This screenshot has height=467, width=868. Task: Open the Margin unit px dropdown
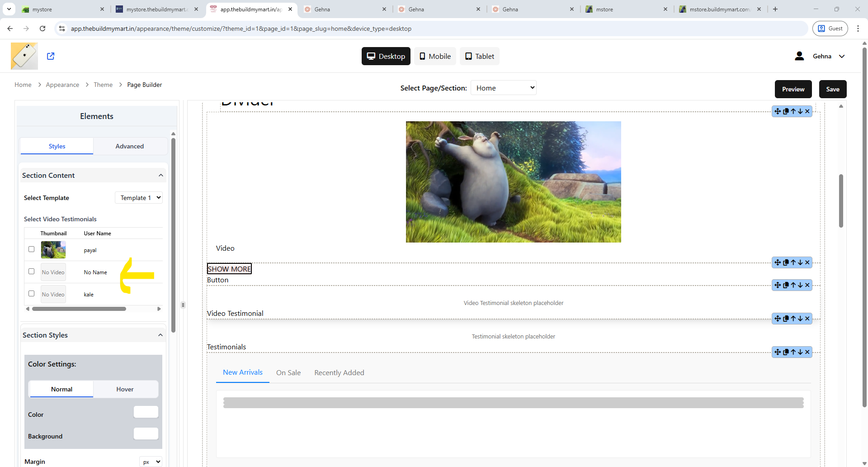(151, 462)
